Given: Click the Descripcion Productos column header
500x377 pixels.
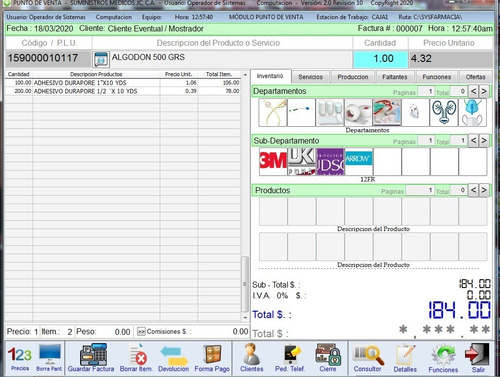Looking at the screenshot, I should click(96, 74).
